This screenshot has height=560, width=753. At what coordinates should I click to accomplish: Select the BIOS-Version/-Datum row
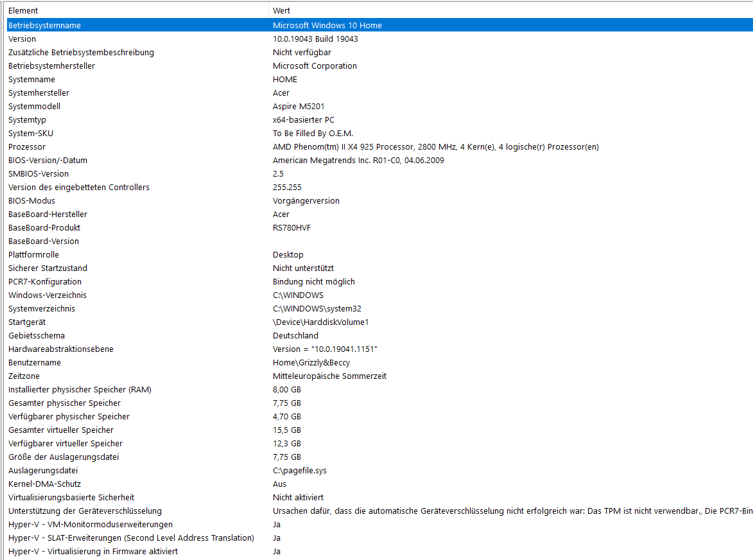(x=380, y=160)
